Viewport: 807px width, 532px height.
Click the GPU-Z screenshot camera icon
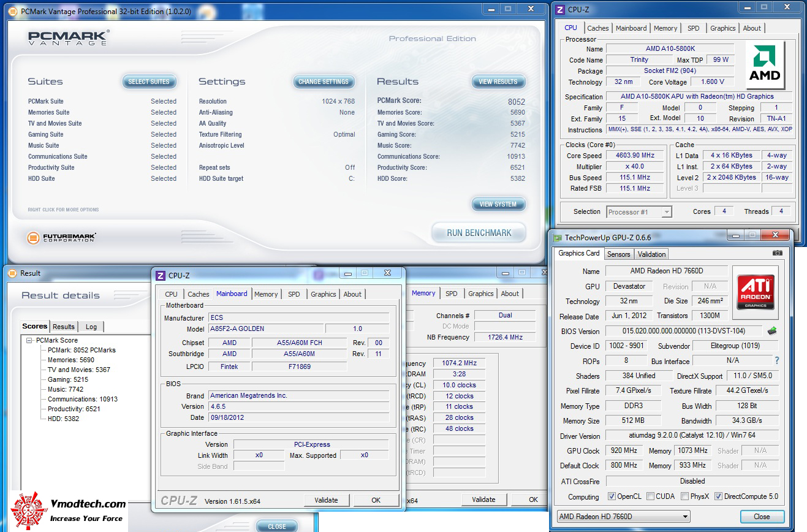coord(777,253)
